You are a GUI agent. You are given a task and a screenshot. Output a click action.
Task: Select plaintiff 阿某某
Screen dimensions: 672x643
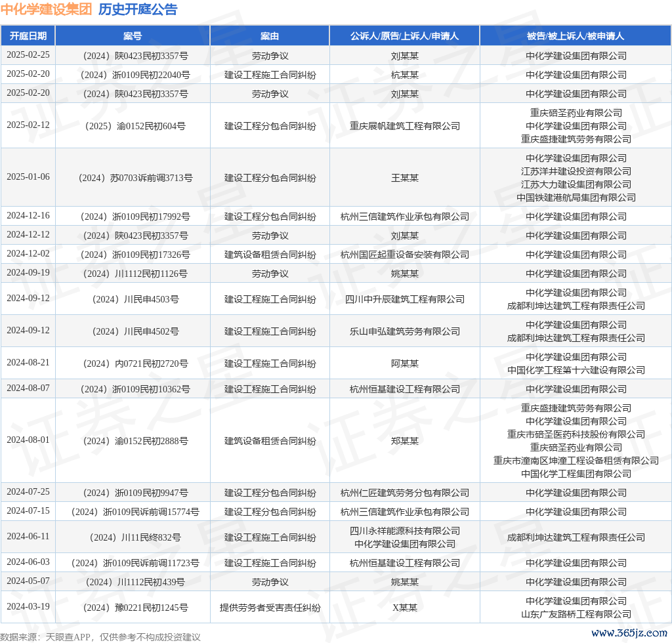(404, 363)
